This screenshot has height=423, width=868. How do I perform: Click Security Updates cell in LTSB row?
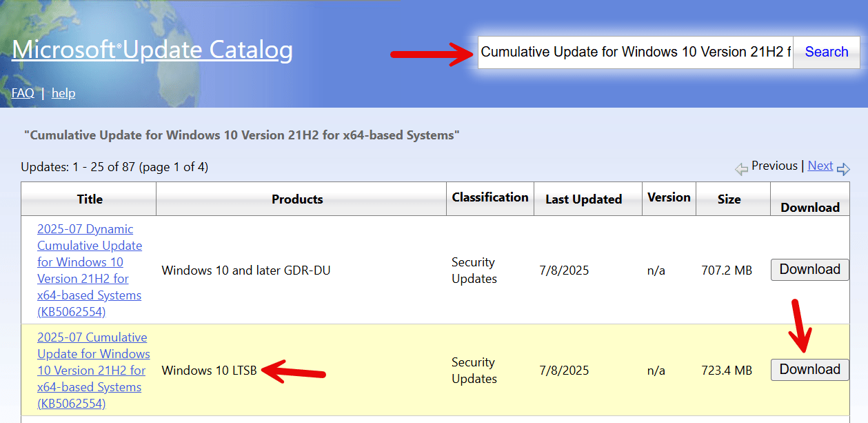pyautogui.click(x=474, y=371)
